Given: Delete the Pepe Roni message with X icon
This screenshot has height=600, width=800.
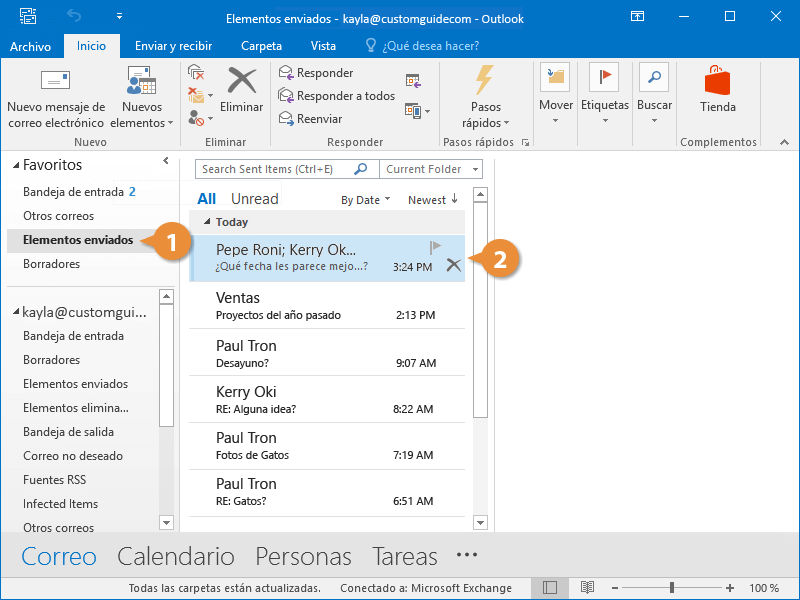Looking at the screenshot, I should point(453,264).
